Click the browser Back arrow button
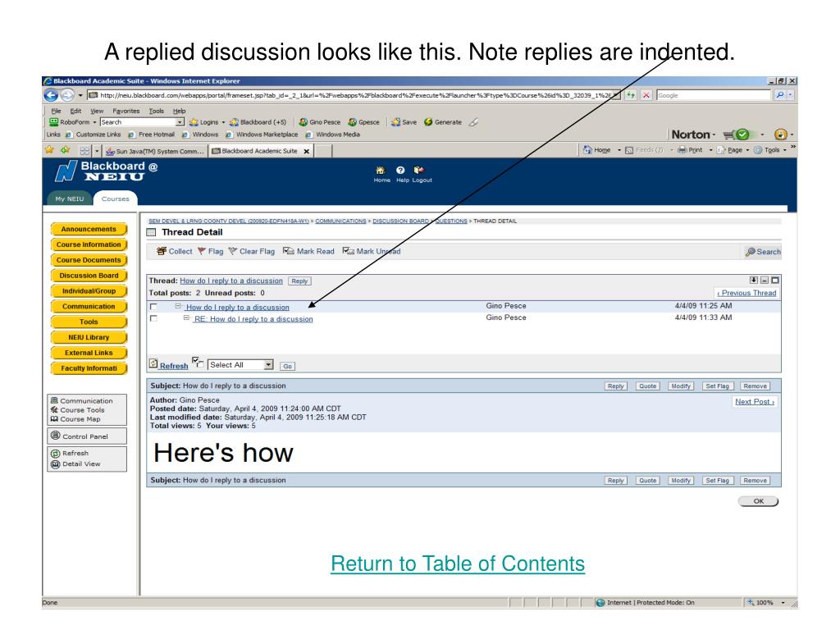840x630 pixels. coord(51,95)
